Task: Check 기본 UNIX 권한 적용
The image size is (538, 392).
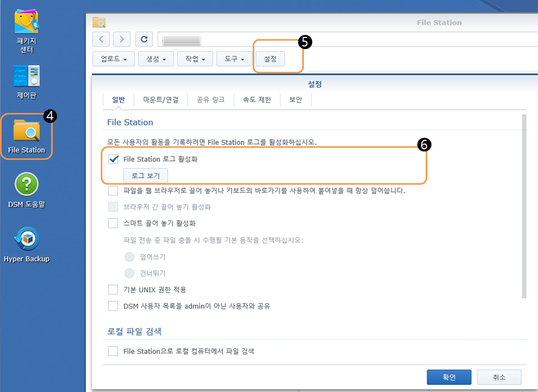Action: pyautogui.click(x=113, y=290)
